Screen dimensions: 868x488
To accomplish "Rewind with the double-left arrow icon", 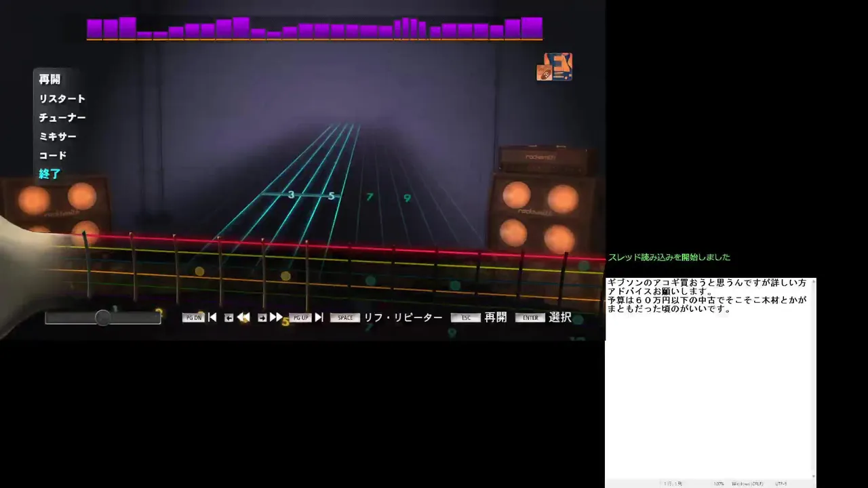I will [243, 317].
